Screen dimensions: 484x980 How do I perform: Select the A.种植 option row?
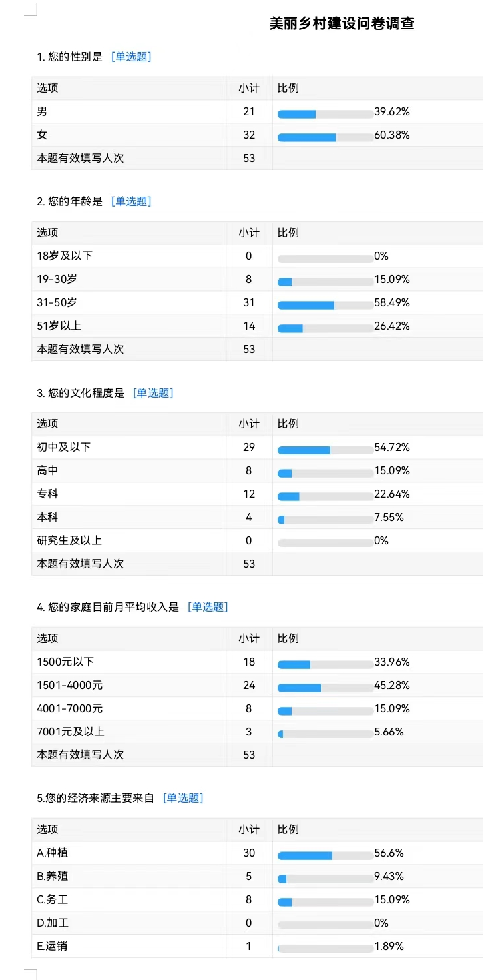[x=258, y=853]
